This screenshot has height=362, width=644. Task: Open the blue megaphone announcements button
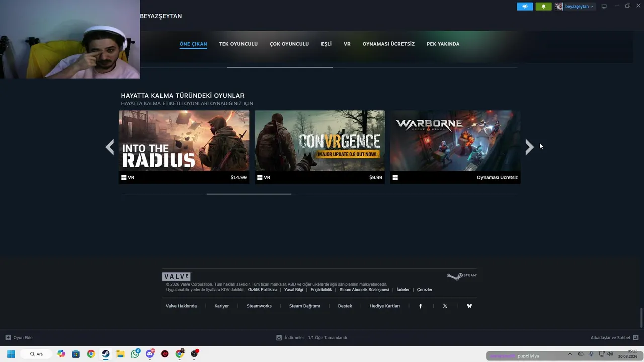coord(524,6)
